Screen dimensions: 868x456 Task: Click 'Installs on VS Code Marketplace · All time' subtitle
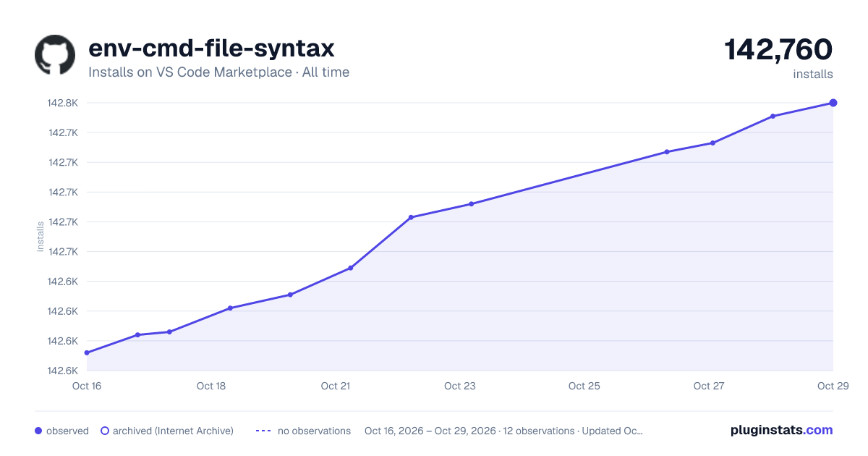pyautogui.click(x=218, y=72)
